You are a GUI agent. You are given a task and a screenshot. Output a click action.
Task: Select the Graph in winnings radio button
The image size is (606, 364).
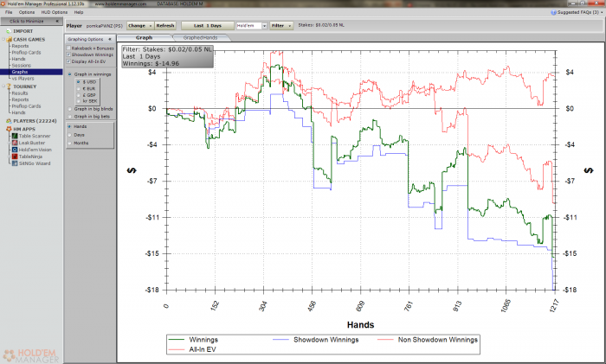[x=69, y=74]
